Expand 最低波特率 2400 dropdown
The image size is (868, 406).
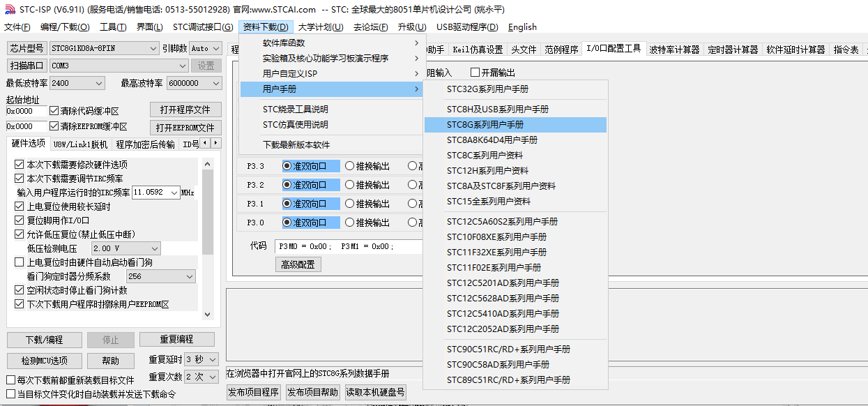[x=98, y=83]
